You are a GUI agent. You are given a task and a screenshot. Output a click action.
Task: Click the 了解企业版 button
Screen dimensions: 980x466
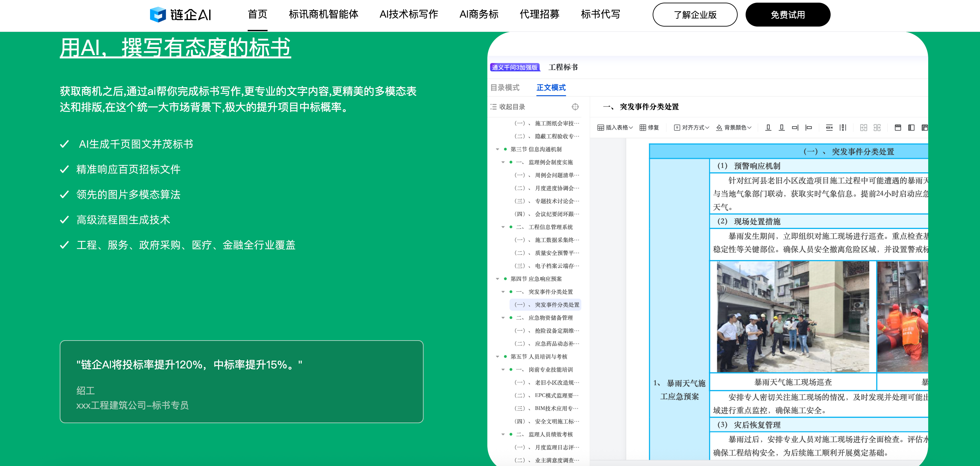(695, 15)
